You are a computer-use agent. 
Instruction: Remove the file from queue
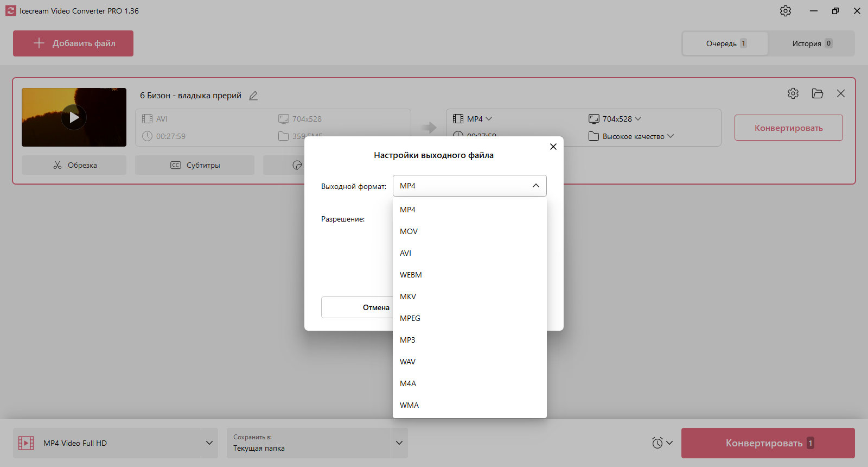841,93
